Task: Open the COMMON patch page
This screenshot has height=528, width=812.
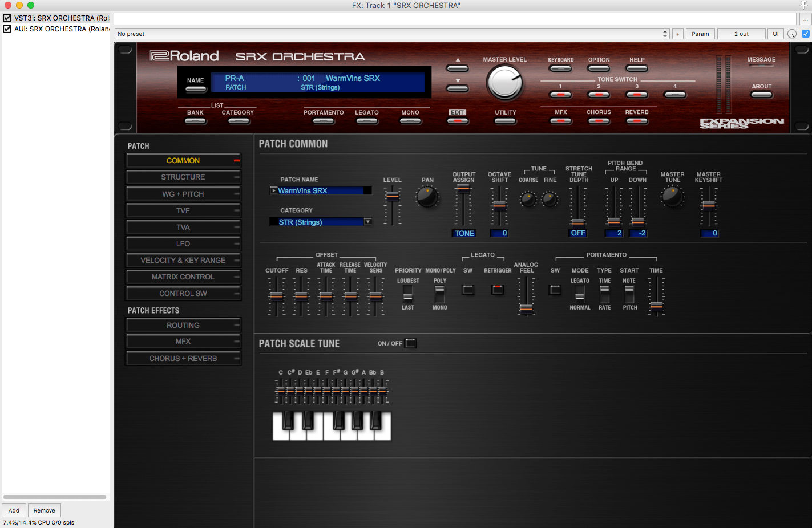Action: coord(183,160)
